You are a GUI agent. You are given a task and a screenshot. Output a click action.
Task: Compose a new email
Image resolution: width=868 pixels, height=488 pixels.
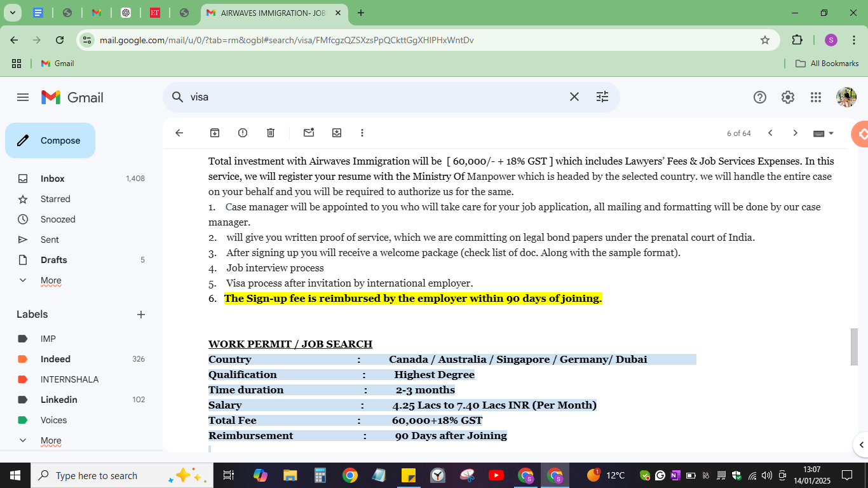click(x=50, y=140)
